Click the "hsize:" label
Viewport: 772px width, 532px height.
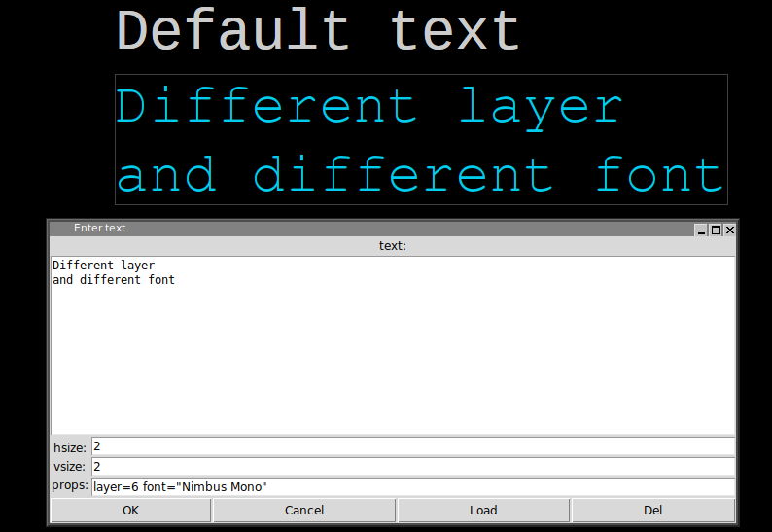(70, 447)
